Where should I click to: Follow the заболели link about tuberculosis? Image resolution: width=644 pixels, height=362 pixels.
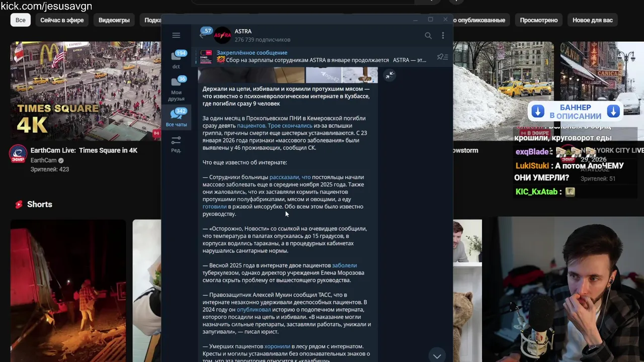[x=344, y=265]
